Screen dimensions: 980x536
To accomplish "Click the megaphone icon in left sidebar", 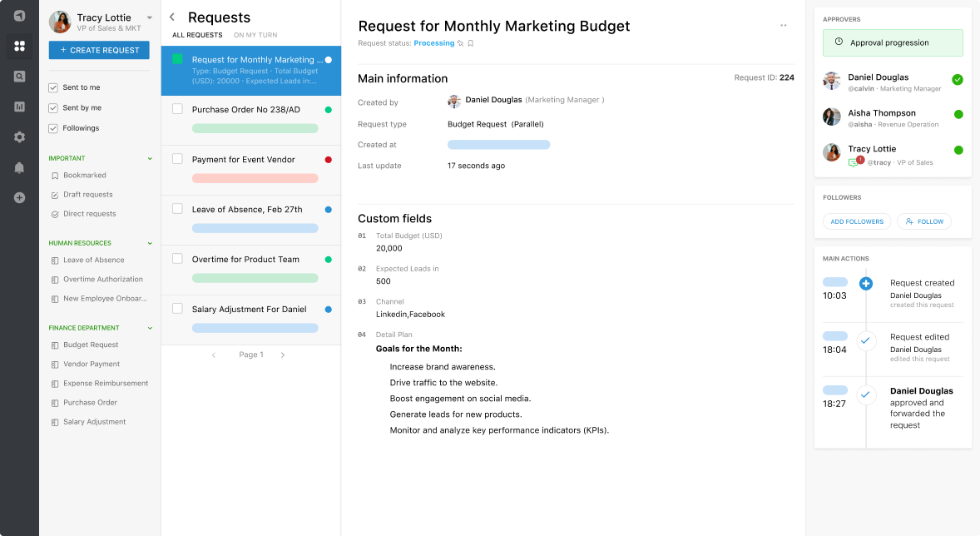I will pos(19,16).
